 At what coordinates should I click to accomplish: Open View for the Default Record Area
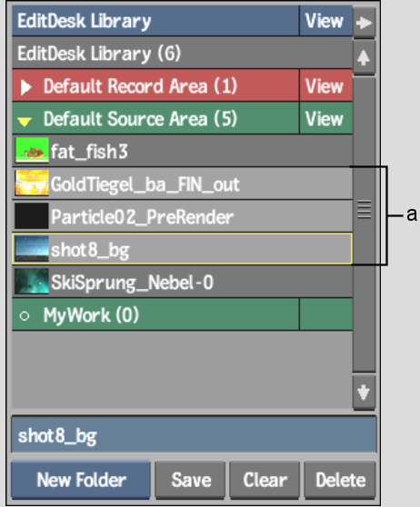coord(325,85)
